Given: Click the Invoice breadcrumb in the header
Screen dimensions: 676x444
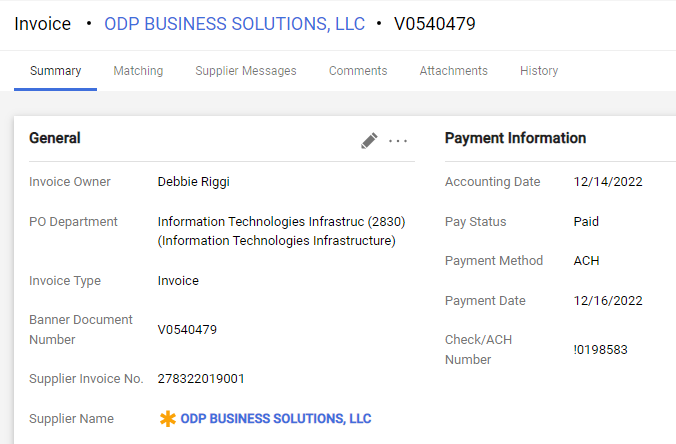Looking at the screenshot, I should pos(43,24).
